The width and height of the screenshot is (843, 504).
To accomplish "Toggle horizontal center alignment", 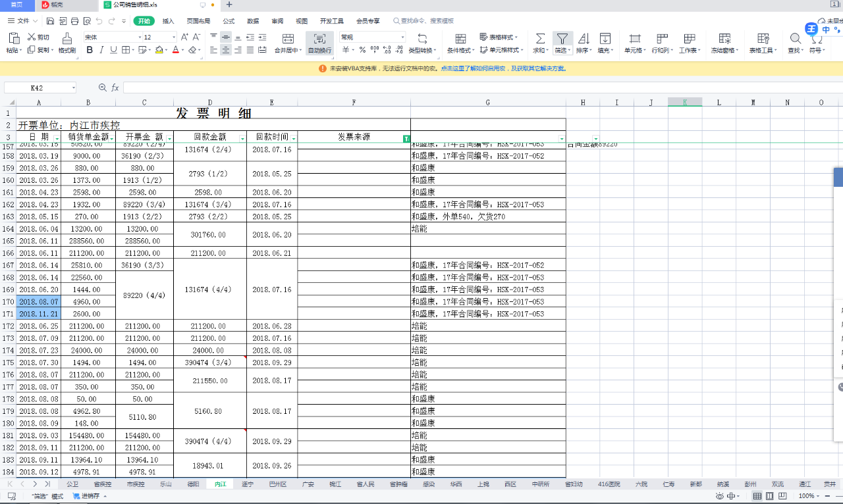I will click(x=226, y=50).
